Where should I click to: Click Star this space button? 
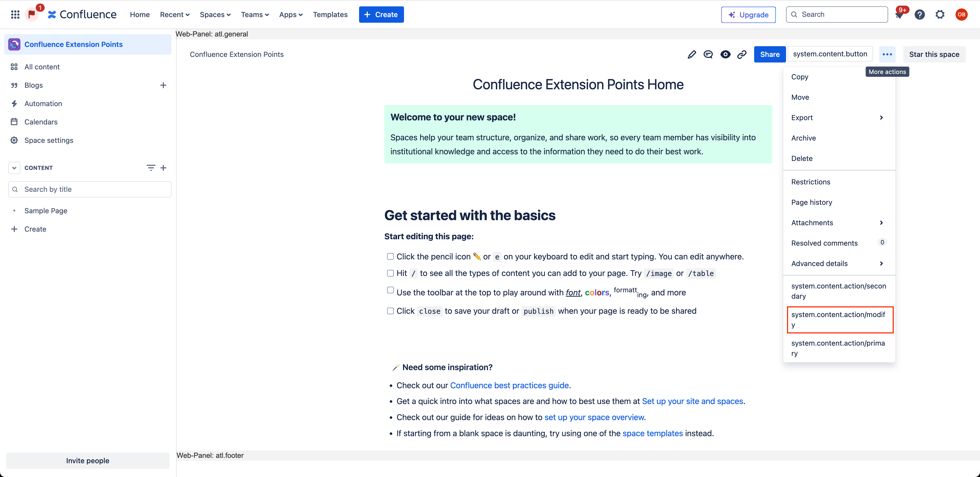[934, 54]
